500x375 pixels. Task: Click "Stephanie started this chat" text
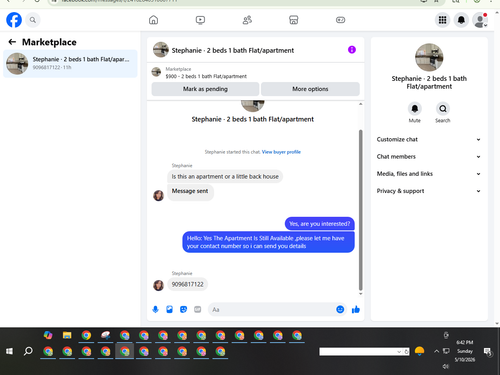point(232,152)
